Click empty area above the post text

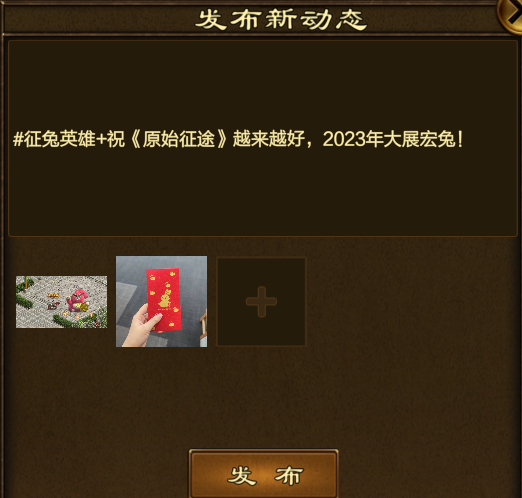(x=263, y=83)
